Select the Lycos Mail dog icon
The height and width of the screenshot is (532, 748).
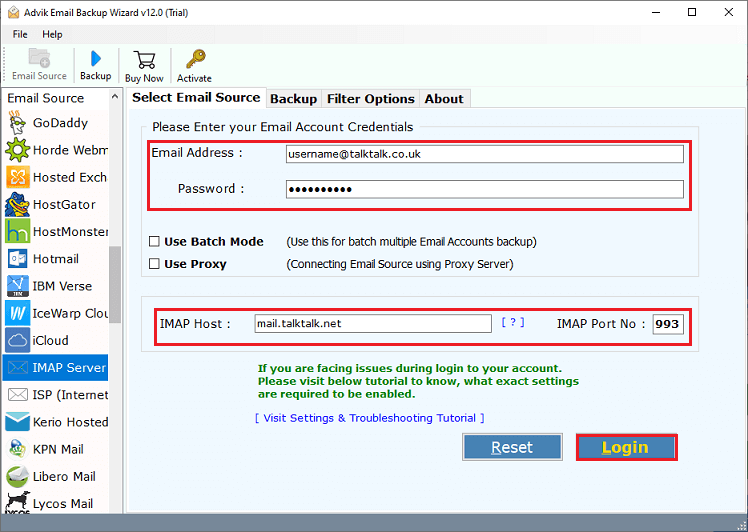[17, 503]
